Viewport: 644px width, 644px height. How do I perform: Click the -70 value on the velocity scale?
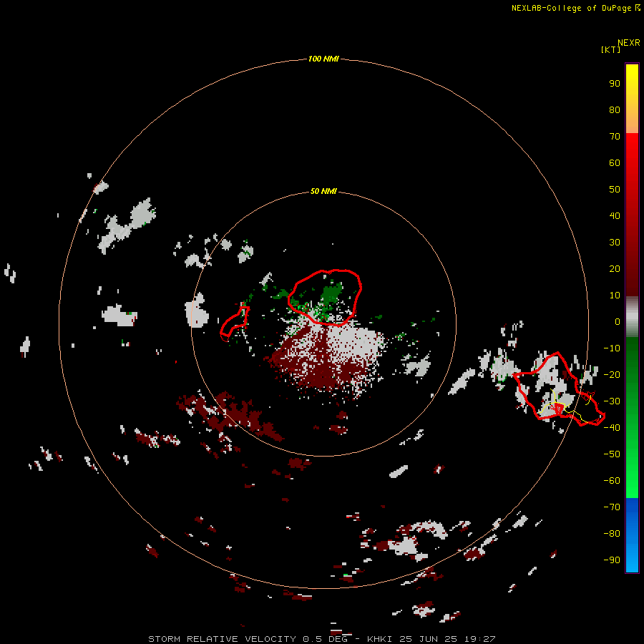(x=612, y=507)
